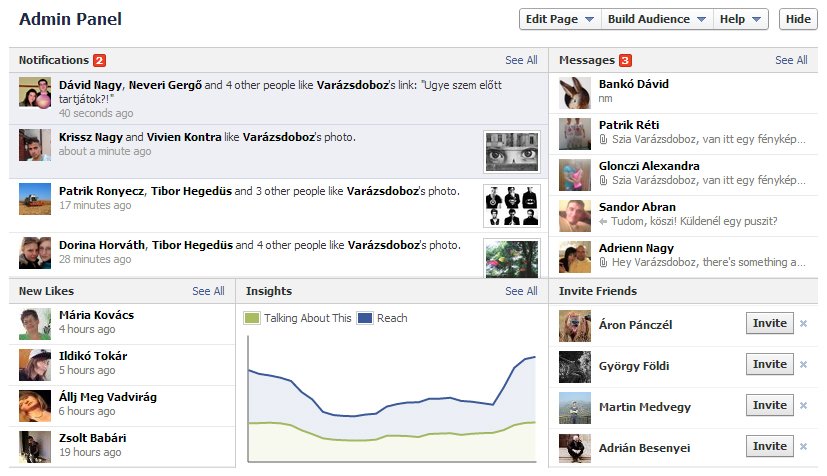Click the green Talking About This swatch
The width and height of the screenshot is (827, 476).
pos(252,318)
